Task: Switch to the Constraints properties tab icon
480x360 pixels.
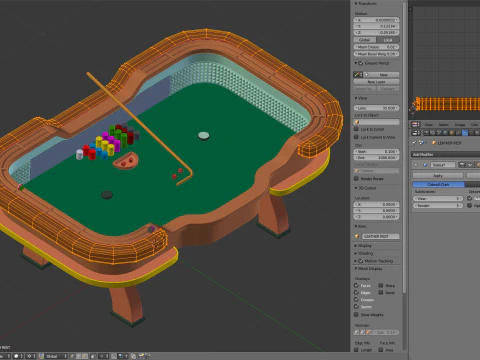Action: tap(458, 133)
